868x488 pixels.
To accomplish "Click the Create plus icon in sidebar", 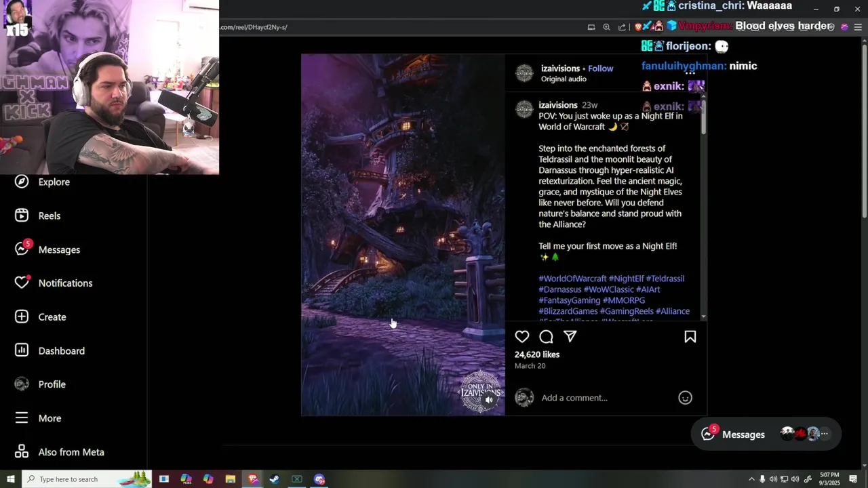I will [22, 317].
